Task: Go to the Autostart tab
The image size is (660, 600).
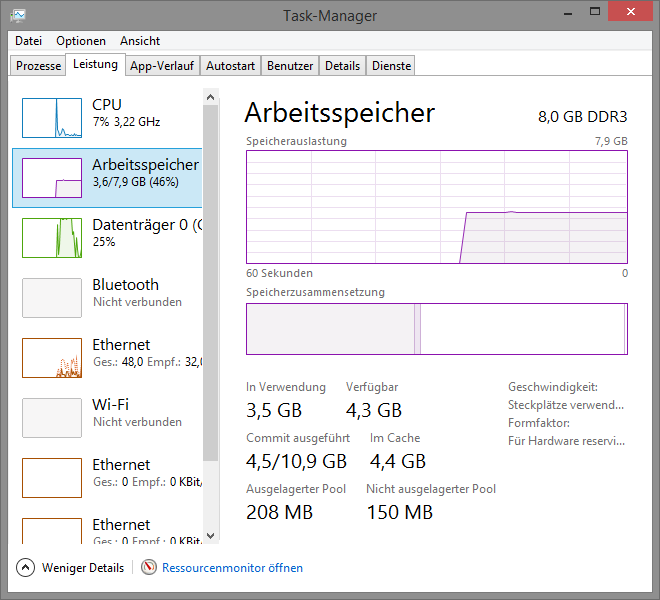Action: point(230,66)
